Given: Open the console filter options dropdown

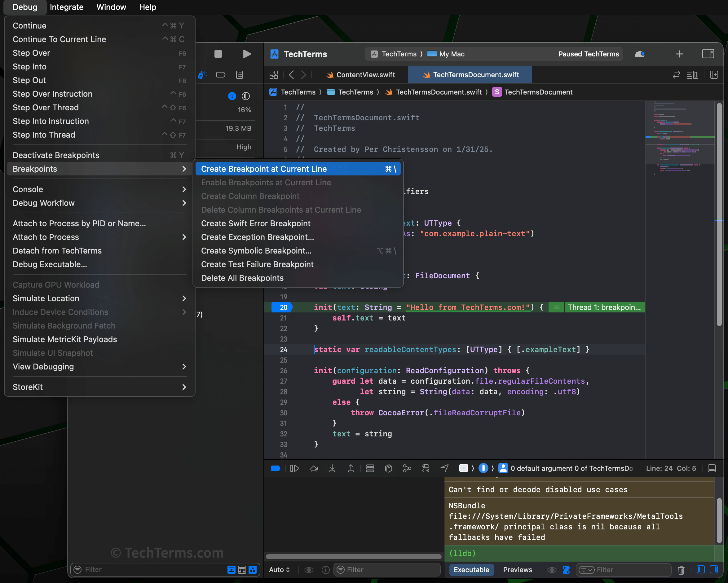Looking at the screenshot, I should (586, 570).
